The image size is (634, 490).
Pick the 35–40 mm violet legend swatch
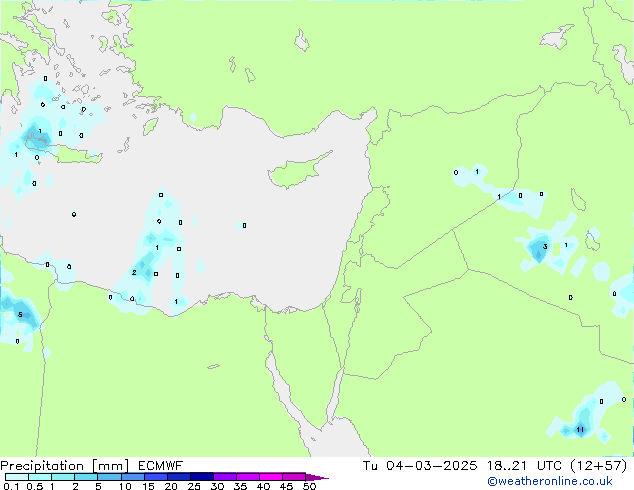pyautogui.click(x=247, y=477)
